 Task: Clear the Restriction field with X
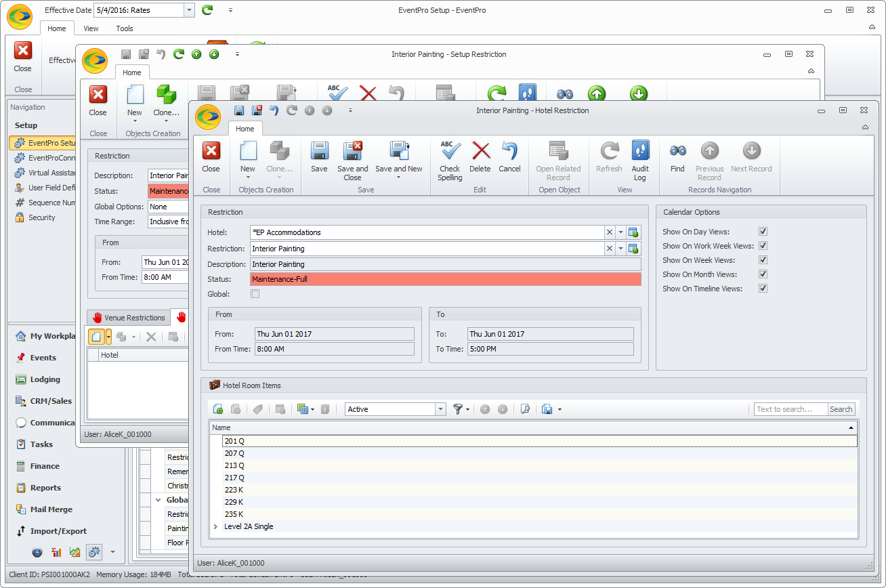[x=609, y=249]
